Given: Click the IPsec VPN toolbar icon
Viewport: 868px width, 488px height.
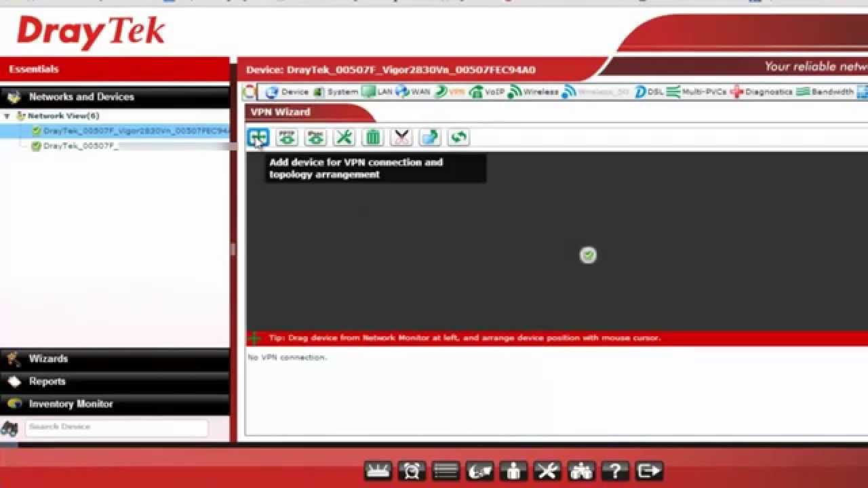Looking at the screenshot, I should [315, 138].
